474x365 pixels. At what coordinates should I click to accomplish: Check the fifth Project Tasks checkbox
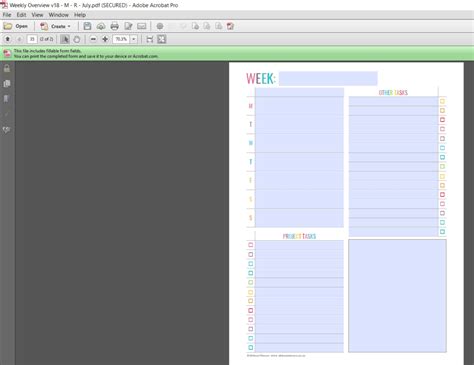tap(251, 282)
